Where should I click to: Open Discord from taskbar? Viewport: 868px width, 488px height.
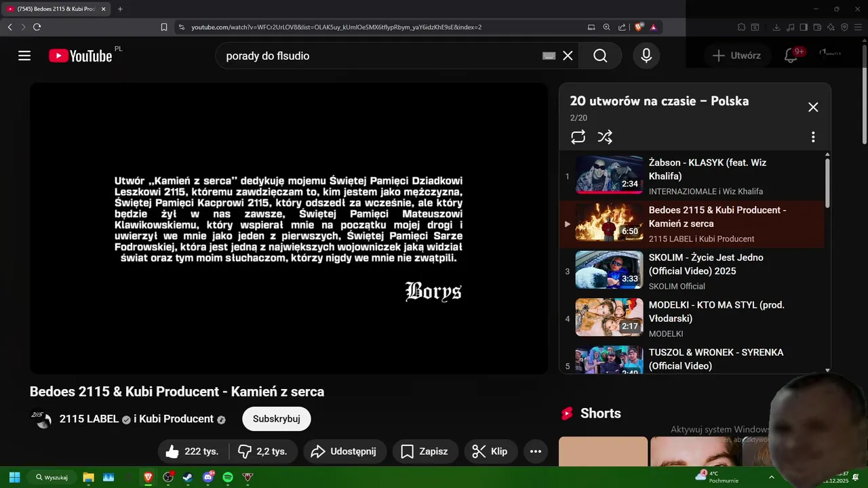[x=208, y=477]
